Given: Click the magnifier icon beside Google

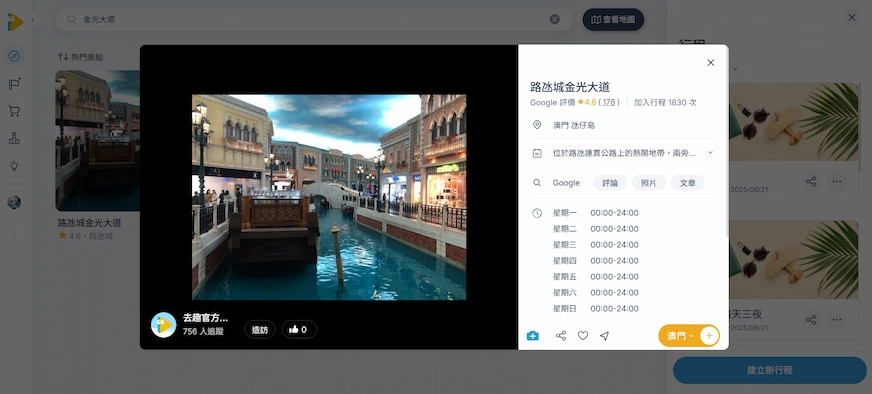Looking at the screenshot, I should click(x=537, y=183).
